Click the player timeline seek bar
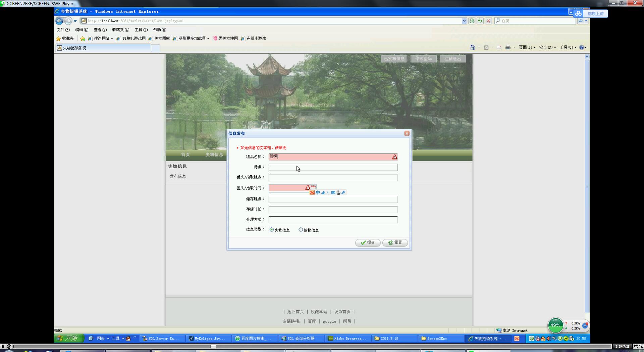The image size is (644, 352). 312,346
